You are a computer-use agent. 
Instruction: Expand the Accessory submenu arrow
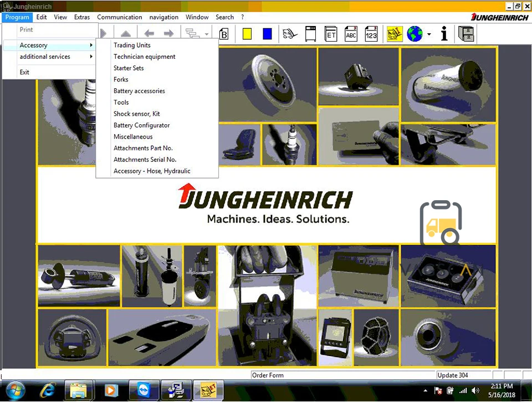[x=91, y=45]
